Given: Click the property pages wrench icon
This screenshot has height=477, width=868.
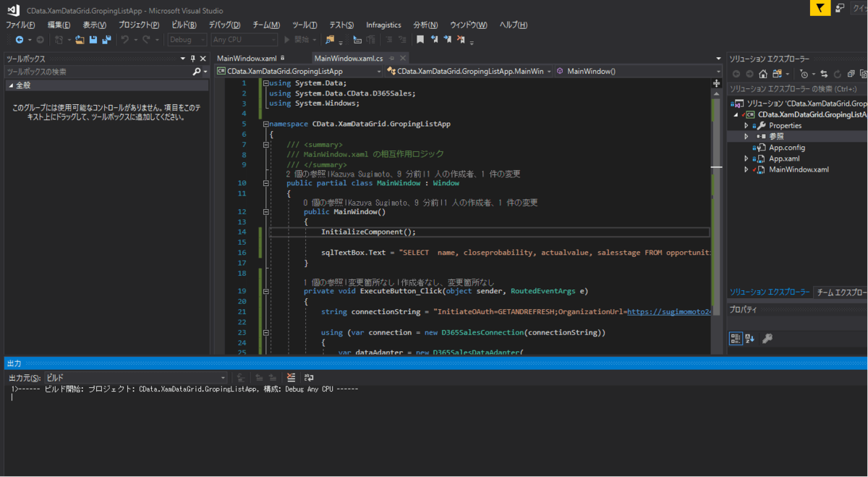Looking at the screenshot, I should pyautogui.click(x=767, y=338).
